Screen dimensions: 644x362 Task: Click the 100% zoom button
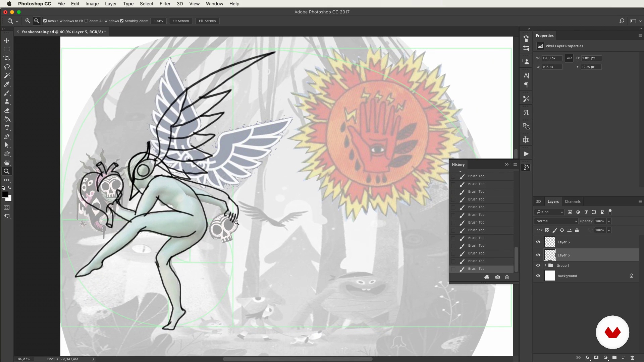158,21
